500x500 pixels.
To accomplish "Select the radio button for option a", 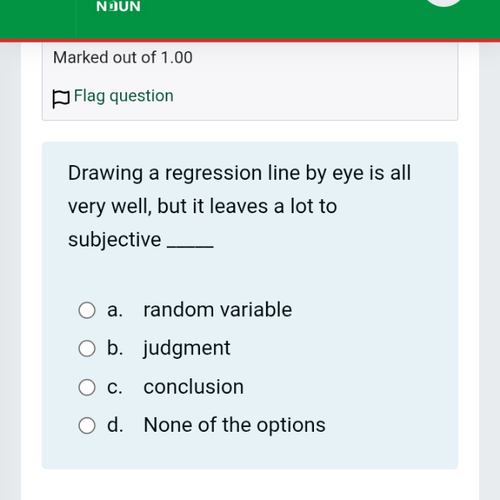I will 87,310.
